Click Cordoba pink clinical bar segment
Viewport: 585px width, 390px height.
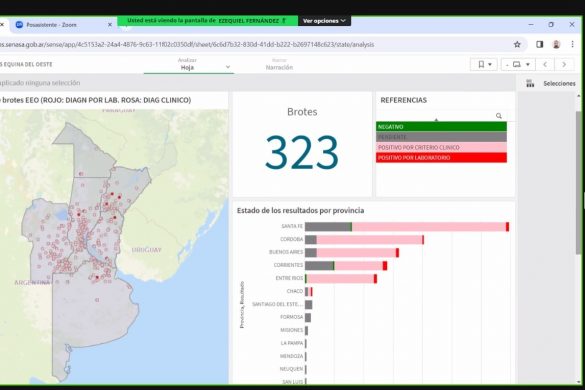[x=369, y=240]
